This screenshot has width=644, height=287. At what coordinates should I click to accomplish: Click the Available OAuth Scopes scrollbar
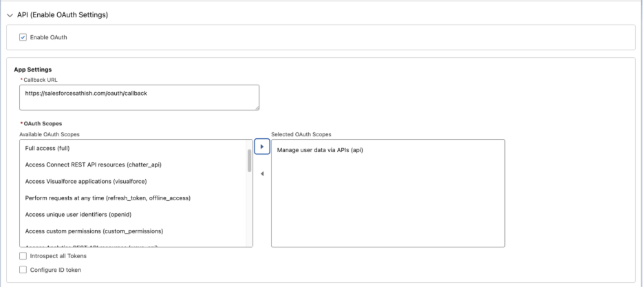249,162
